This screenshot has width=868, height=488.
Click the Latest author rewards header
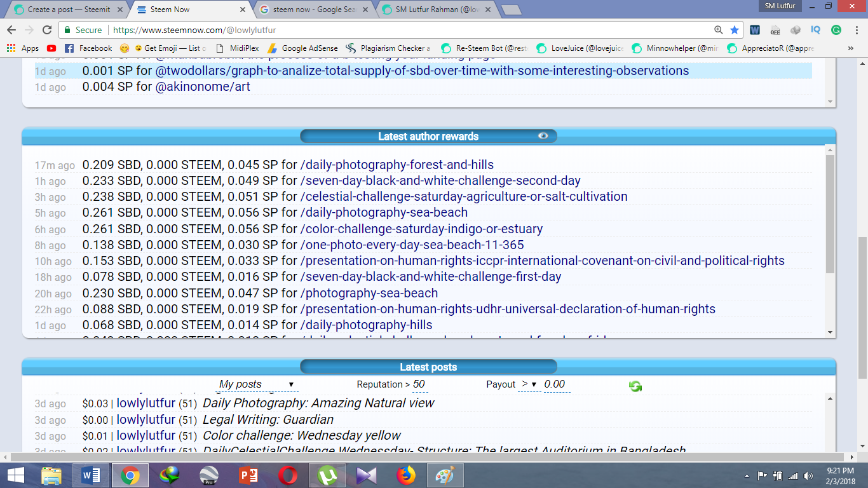coord(428,136)
